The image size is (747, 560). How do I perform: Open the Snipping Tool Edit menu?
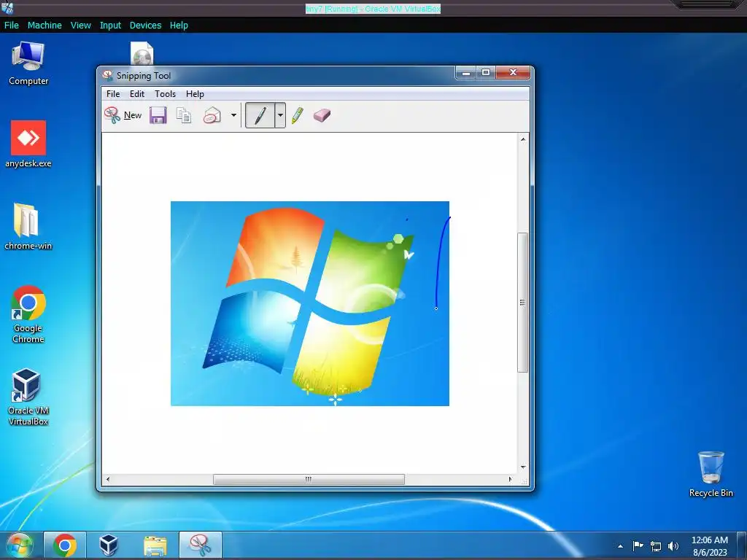(x=137, y=94)
